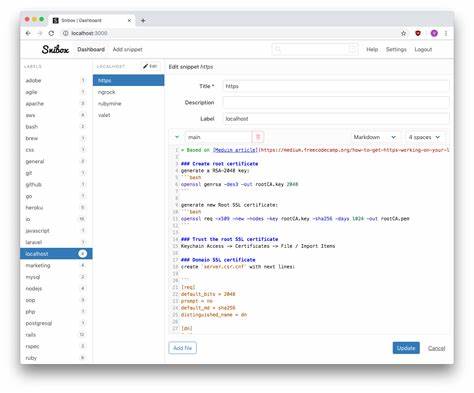Select the apache label
Screen dimensions: 474x393
[x=56, y=104]
